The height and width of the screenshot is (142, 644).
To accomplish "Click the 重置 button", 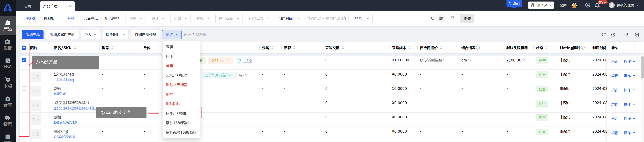I will coord(467,19).
